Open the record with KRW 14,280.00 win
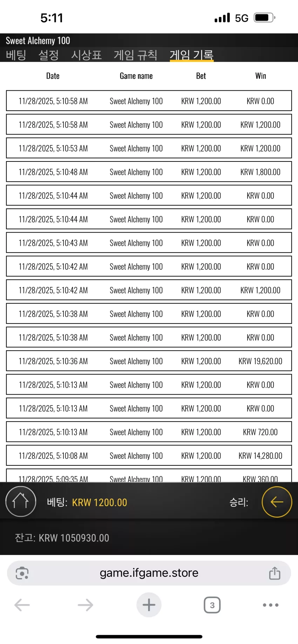The height and width of the screenshot is (644, 298). (x=149, y=456)
